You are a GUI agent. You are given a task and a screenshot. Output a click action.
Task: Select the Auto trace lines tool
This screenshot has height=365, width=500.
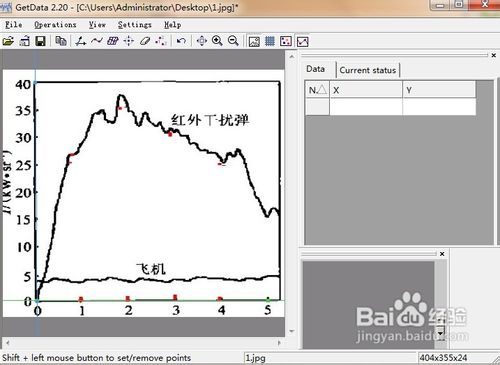coord(97,41)
